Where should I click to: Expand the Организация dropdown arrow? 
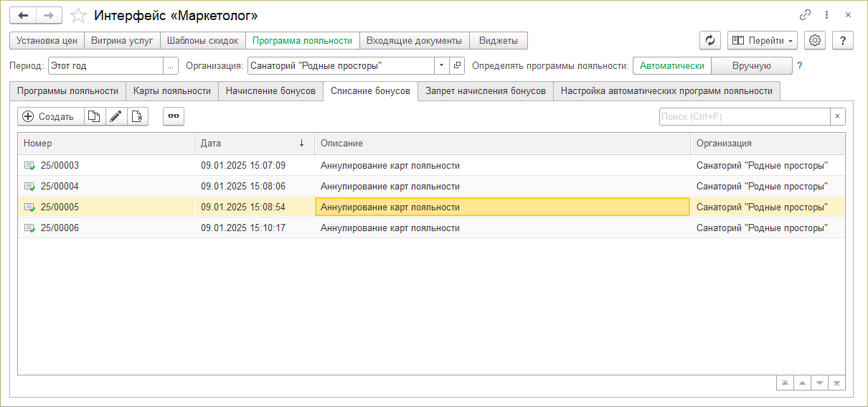(x=441, y=66)
